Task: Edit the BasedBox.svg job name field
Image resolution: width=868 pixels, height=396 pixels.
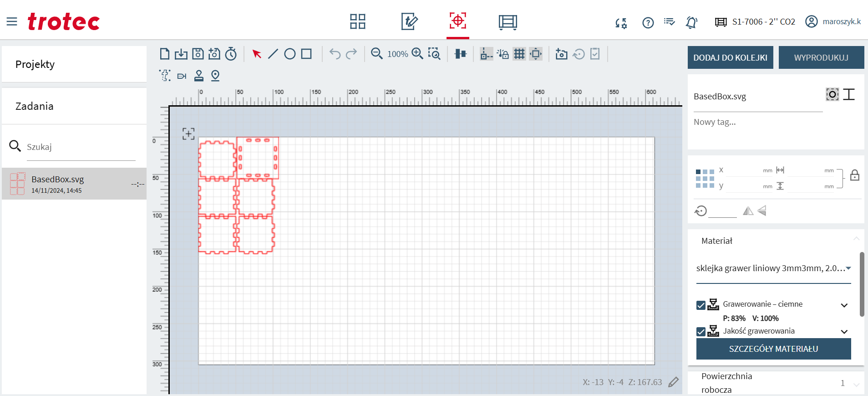Action: pyautogui.click(x=758, y=97)
